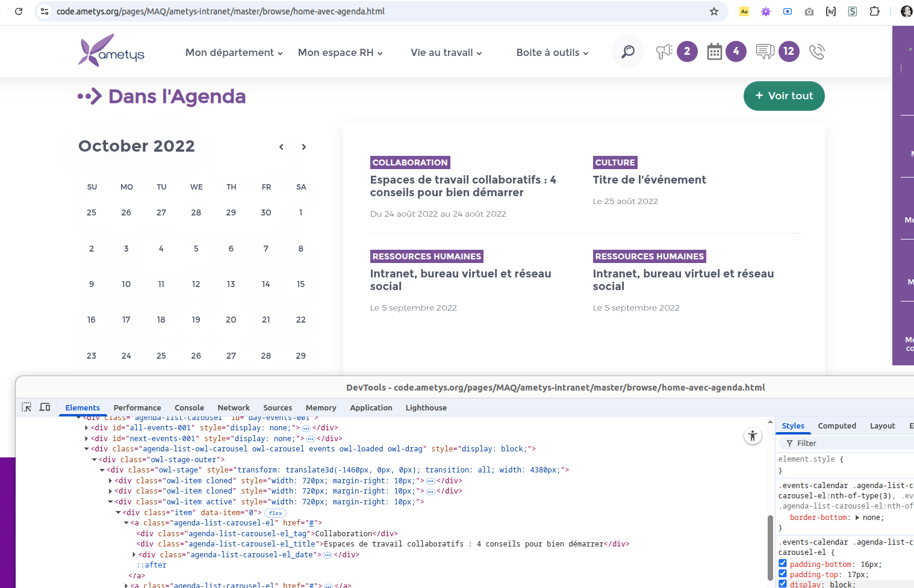This screenshot has width=914, height=588.
Task: Reload the page in the browser
Action: (19, 11)
